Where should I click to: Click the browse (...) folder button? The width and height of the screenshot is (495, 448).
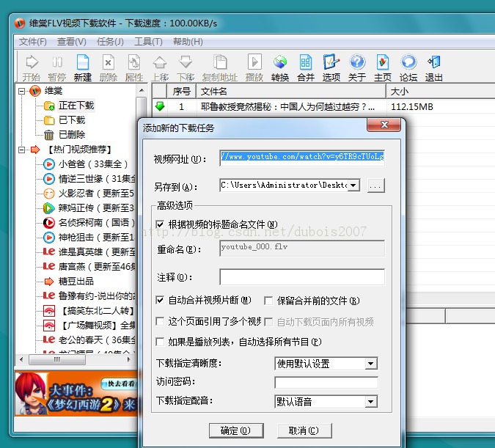pyautogui.click(x=375, y=186)
